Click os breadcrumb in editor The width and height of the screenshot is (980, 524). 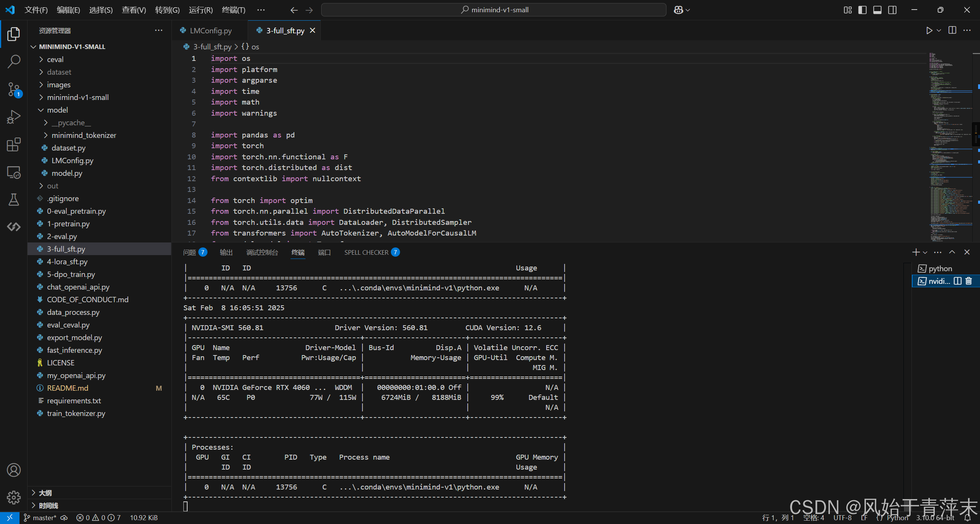pyautogui.click(x=250, y=47)
